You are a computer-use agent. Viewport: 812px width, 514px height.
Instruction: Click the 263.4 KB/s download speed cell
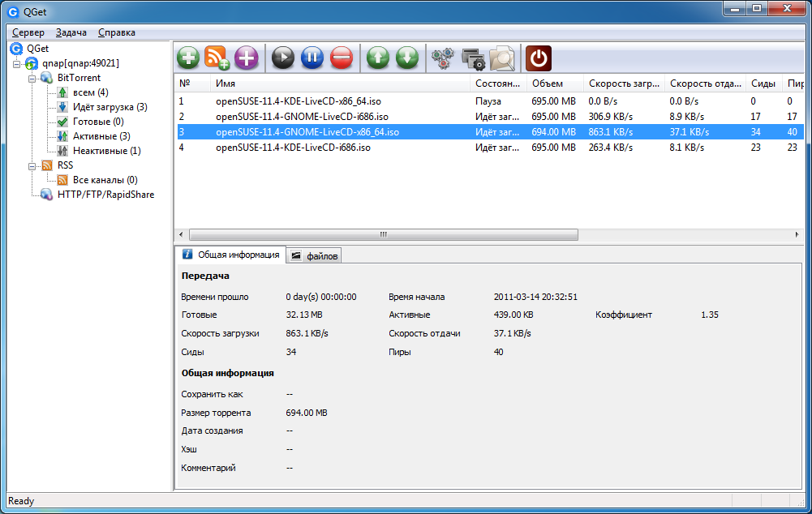(x=610, y=148)
